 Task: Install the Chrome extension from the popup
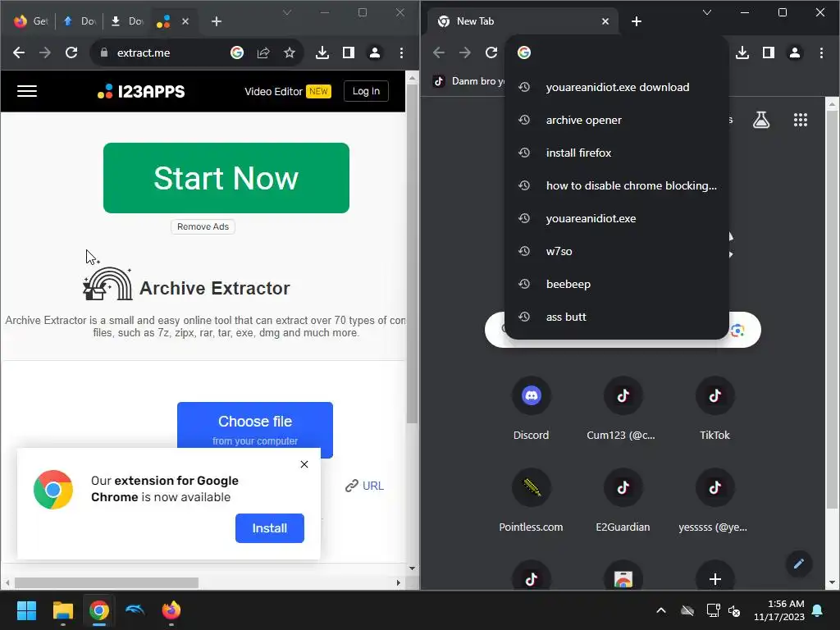pyautogui.click(x=269, y=528)
